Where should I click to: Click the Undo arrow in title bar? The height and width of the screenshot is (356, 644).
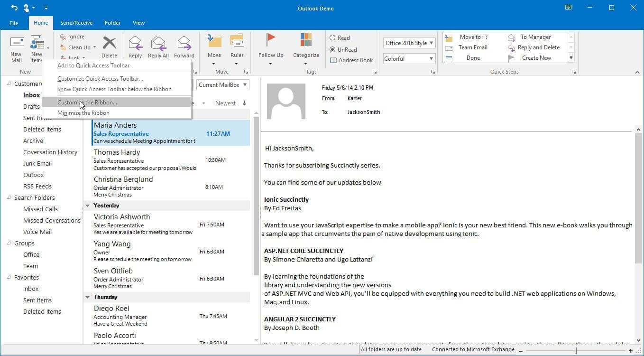click(14, 8)
